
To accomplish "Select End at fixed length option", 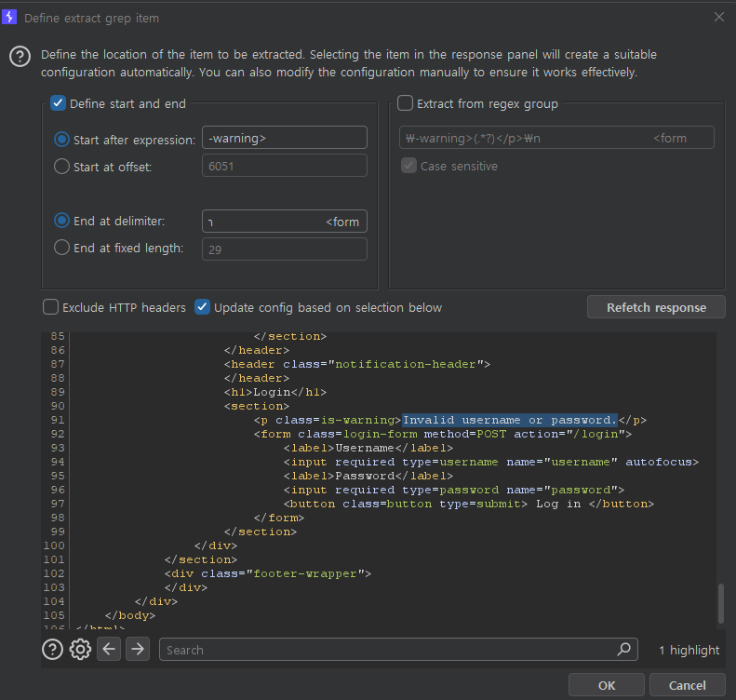I will (62, 248).
